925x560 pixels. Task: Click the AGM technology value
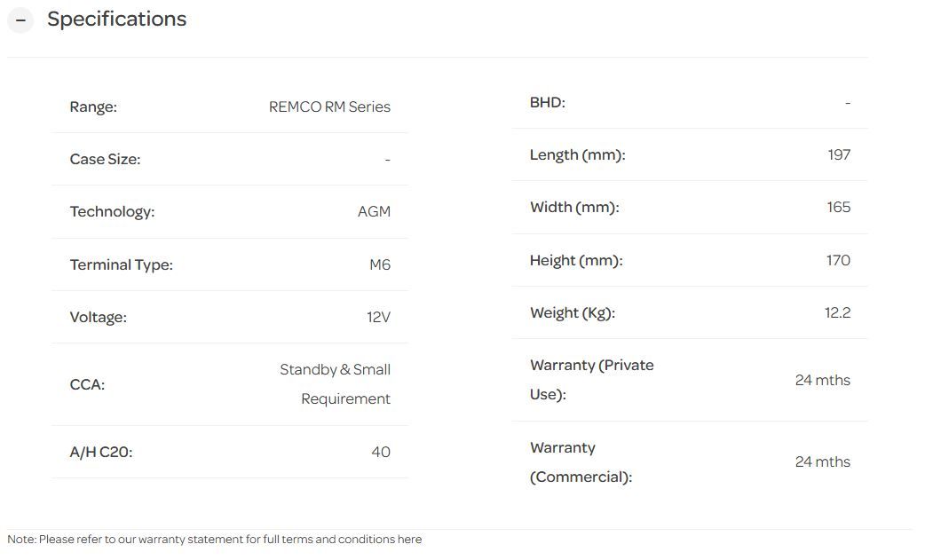coord(374,212)
